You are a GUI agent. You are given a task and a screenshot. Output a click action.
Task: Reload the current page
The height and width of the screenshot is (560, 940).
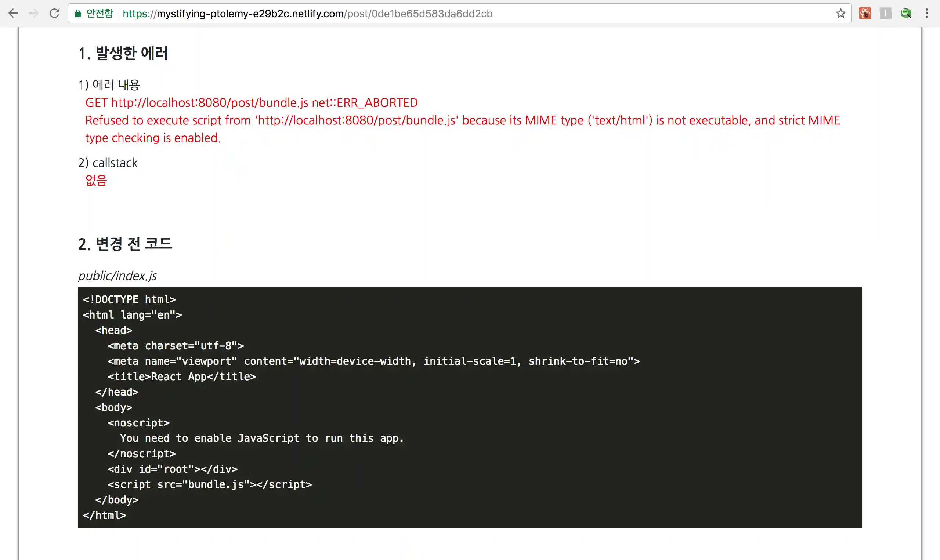(x=54, y=13)
